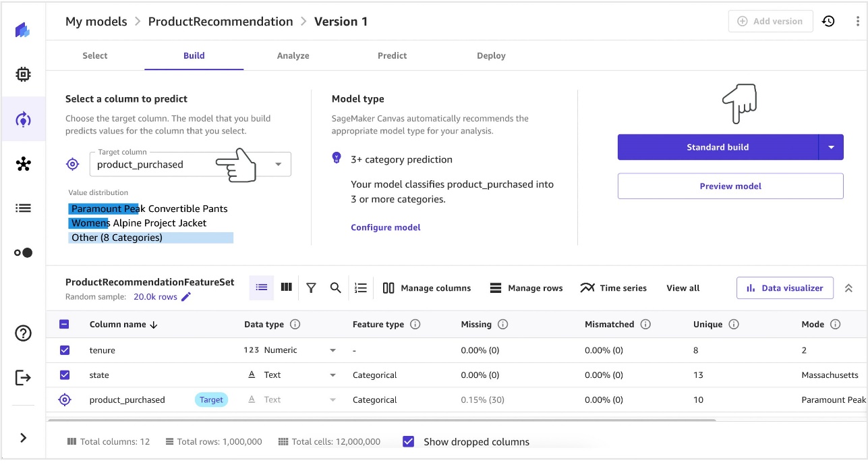Viewport: 868px width, 469px height.
Task: Click the horizontal scrollbar under the table
Action: click(382, 420)
